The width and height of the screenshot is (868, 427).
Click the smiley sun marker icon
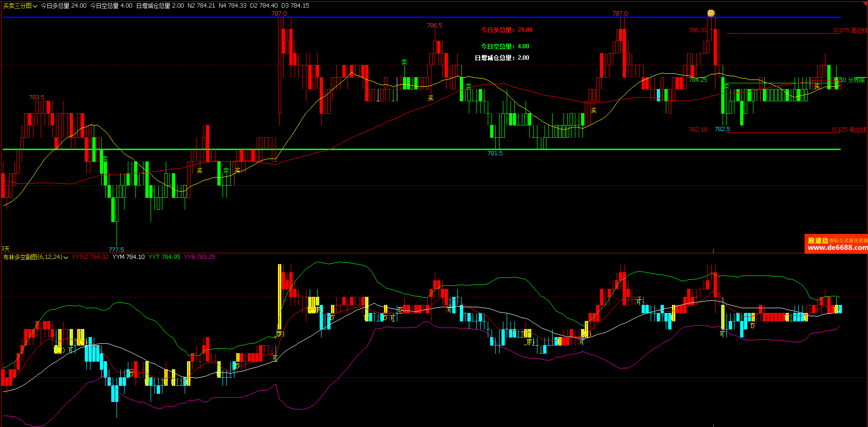point(711,13)
